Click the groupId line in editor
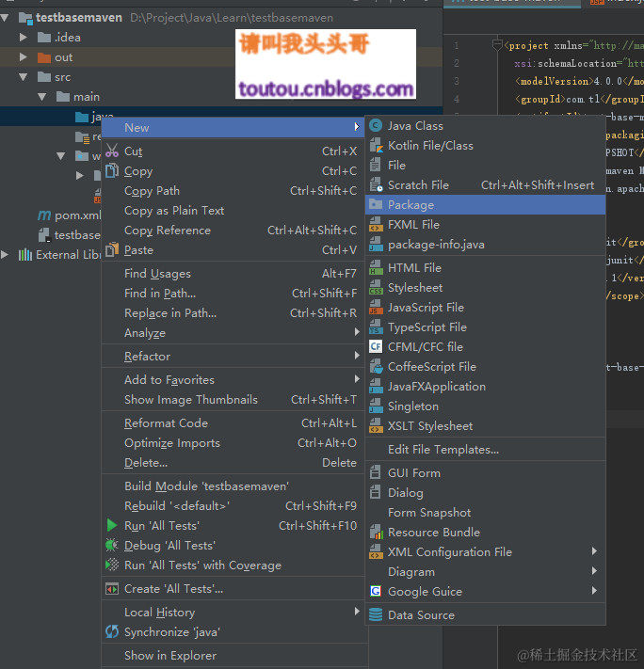The height and width of the screenshot is (669, 644). (579, 99)
